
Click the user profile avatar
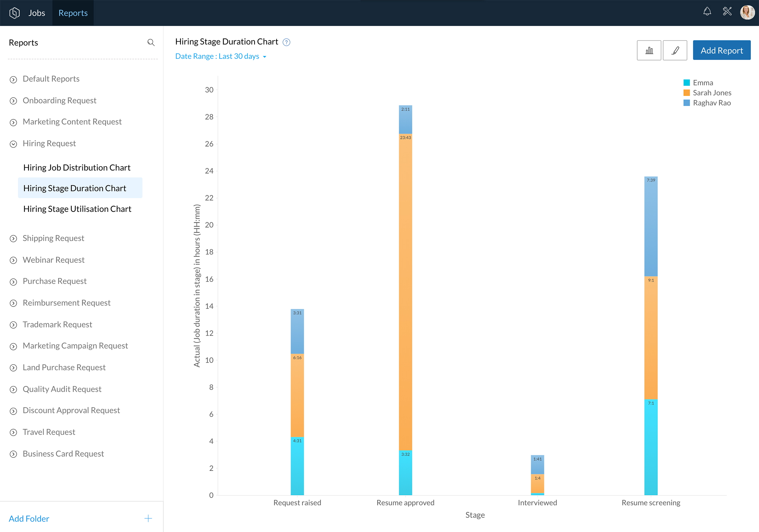tap(747, 13)
